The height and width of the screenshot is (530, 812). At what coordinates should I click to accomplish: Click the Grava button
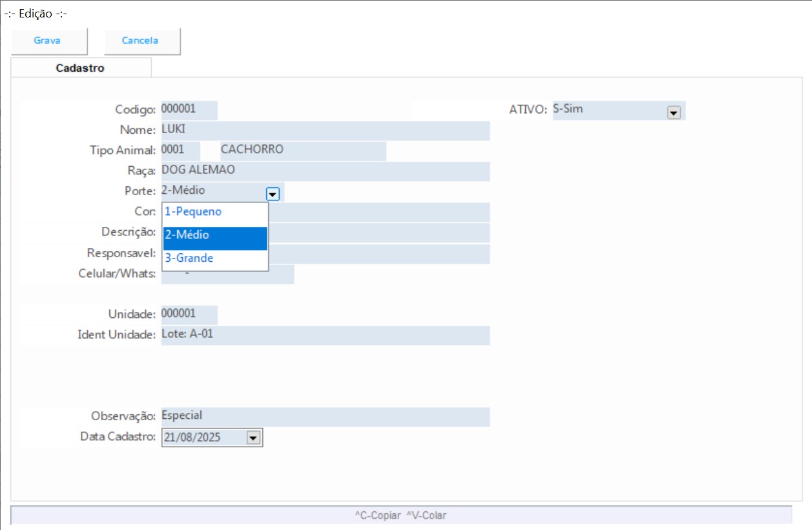[x=47, y=41]
